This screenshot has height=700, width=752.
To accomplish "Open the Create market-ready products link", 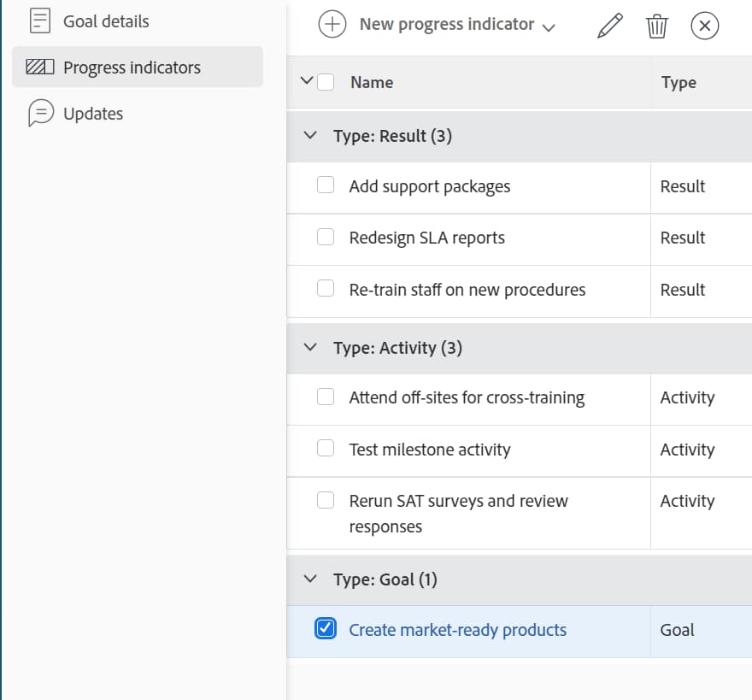I will tap(458, 628).
